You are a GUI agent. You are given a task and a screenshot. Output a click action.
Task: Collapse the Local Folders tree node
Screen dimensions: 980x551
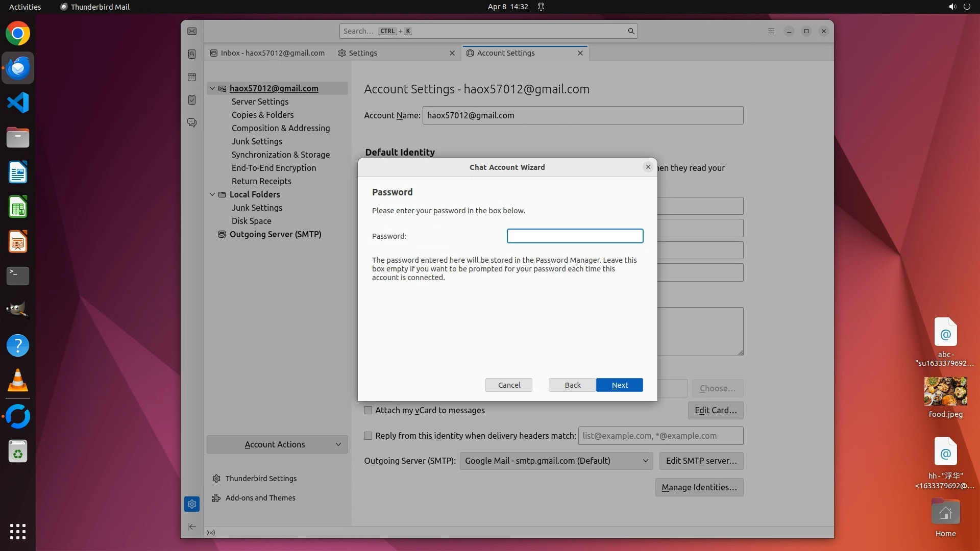coord(212,194)
